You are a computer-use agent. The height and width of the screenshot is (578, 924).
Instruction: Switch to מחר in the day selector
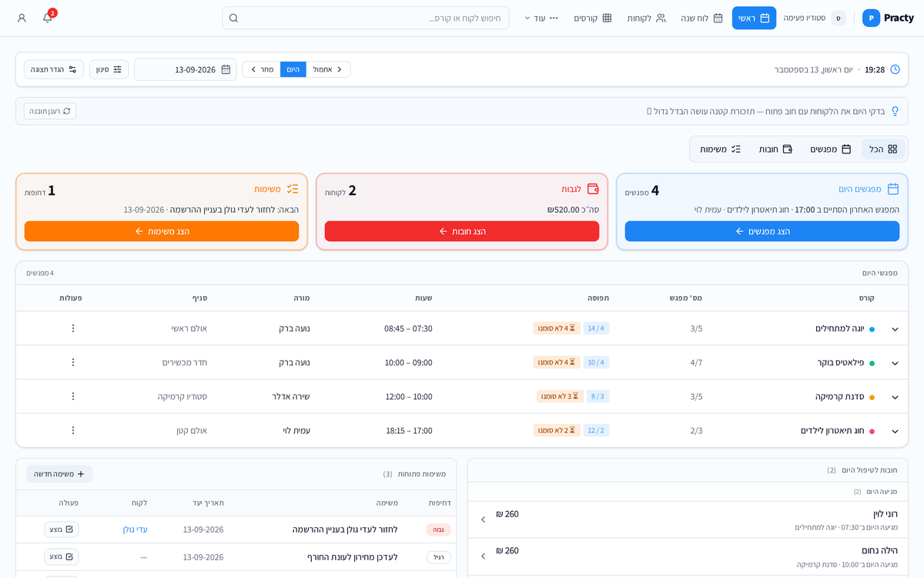tap(262, 69)
